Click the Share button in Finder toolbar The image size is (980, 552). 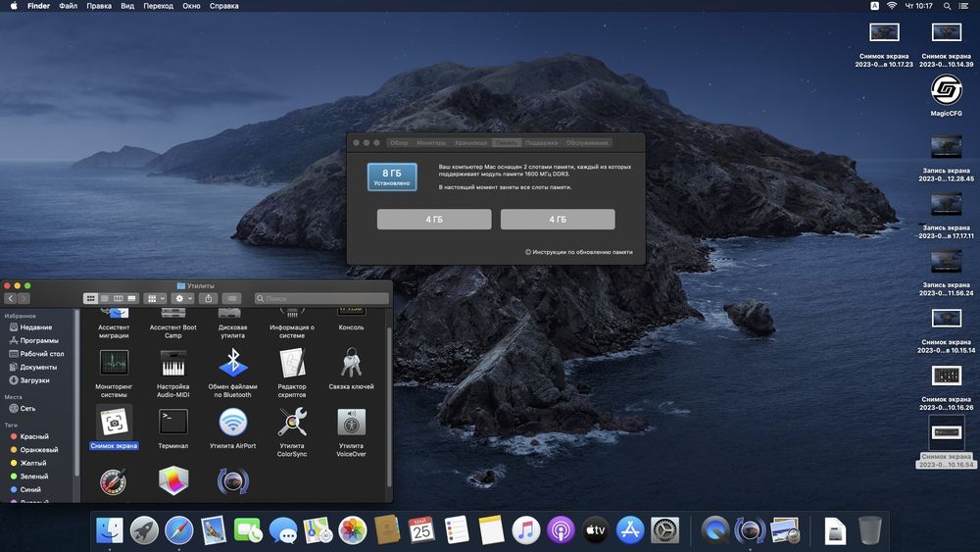click(208, 298)
